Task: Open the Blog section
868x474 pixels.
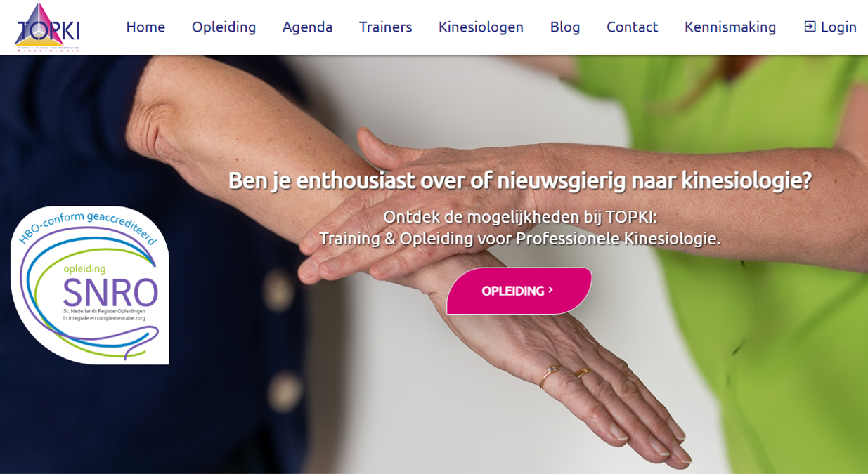Action: [x=565, y=27]
